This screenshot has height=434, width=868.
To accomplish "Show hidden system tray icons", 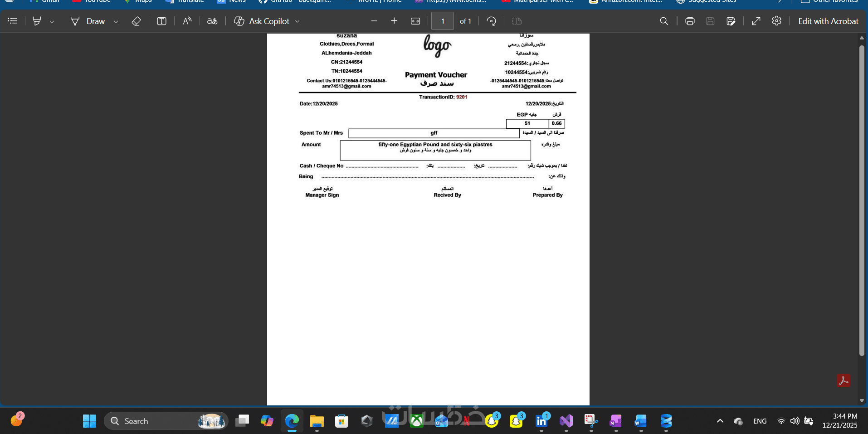I will click(x=720, y=421).
